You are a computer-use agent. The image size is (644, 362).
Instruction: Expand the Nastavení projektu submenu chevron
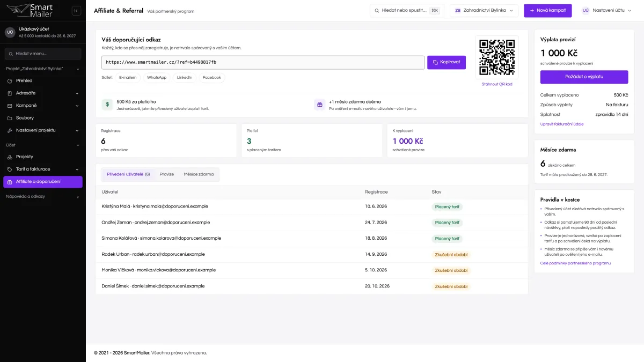[x=77, y=130]
